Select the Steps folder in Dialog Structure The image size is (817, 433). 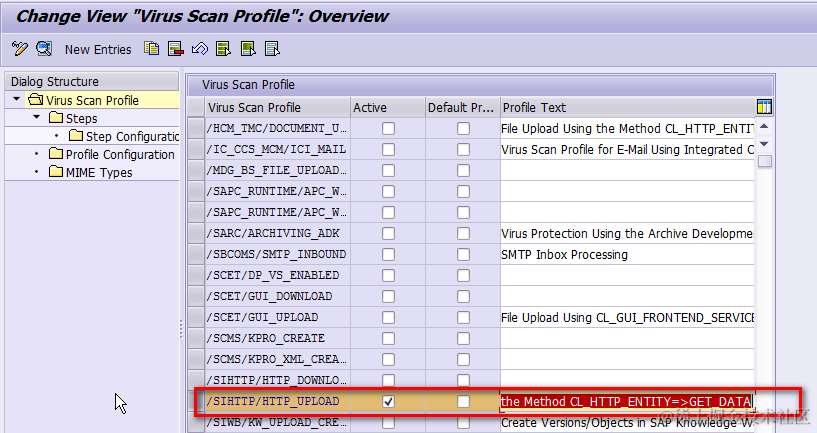coord(73,118)
